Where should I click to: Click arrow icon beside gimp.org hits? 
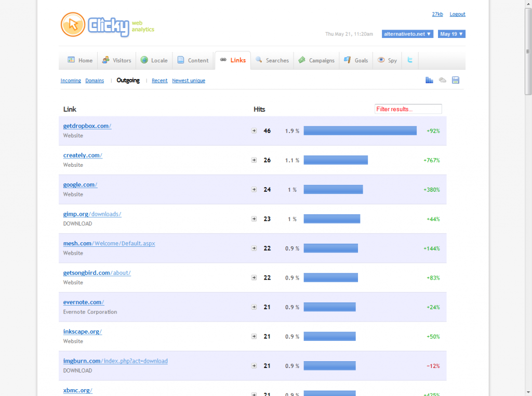tap(254, 219)
